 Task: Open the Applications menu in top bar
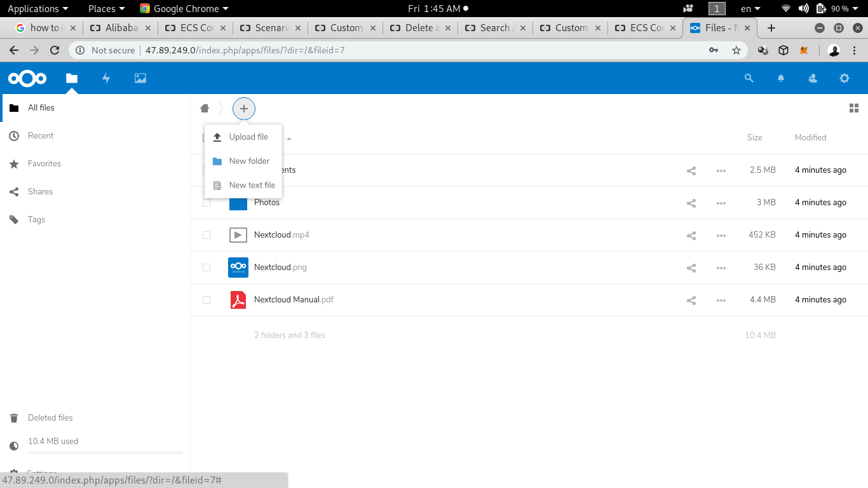[37, 8]
